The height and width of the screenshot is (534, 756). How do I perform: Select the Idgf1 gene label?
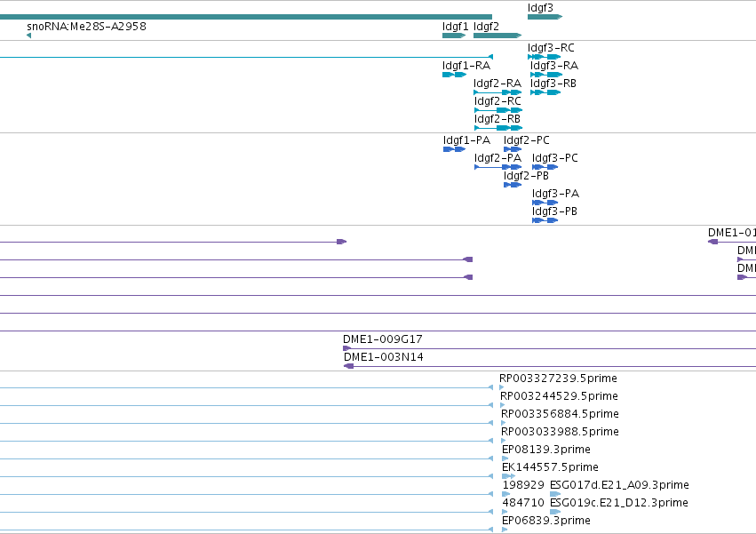455,27
